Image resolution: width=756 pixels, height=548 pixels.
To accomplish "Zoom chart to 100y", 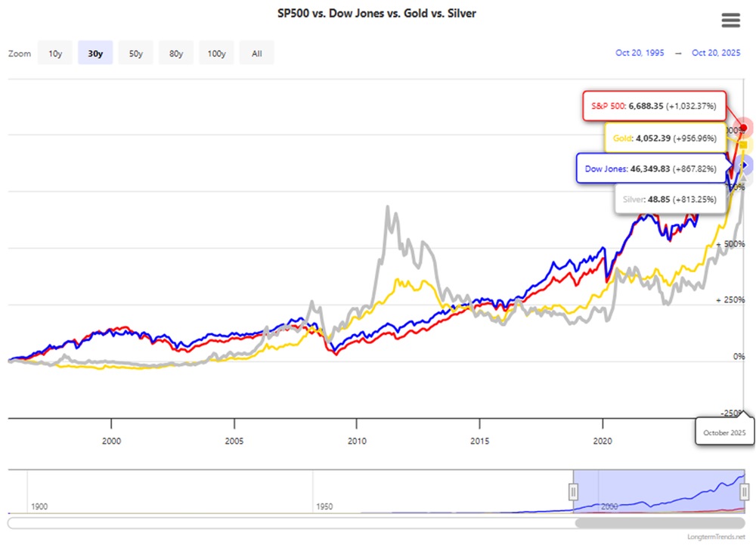I will (x=216, y=54).
